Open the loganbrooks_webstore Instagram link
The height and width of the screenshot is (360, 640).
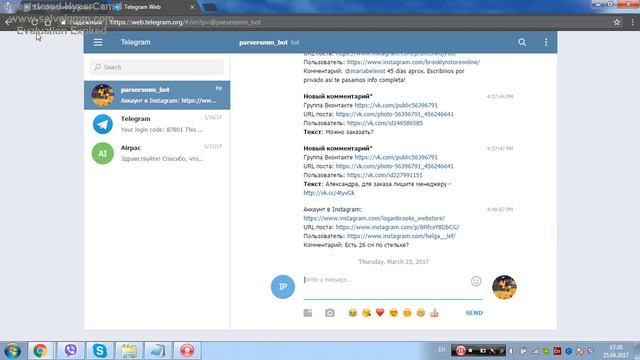coord(374,218)
